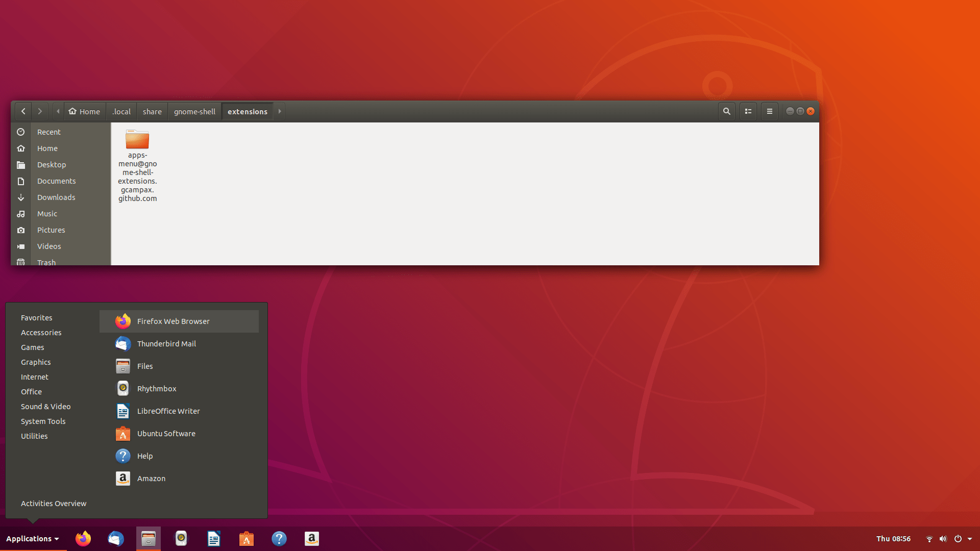Launch LibreOffice Writer from the menu
Viewport: 980px width, 551px height.
[168, 411]
